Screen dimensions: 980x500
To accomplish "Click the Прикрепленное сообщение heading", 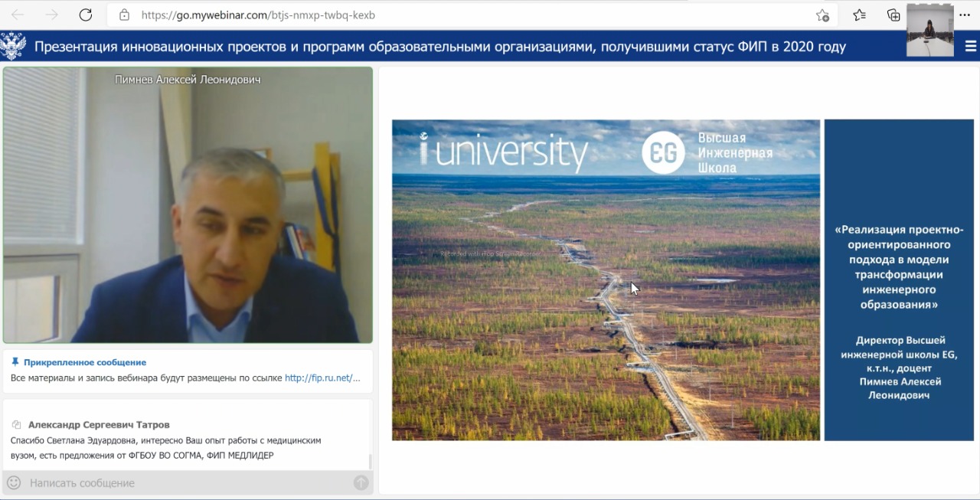I will [x=84, y=362].
